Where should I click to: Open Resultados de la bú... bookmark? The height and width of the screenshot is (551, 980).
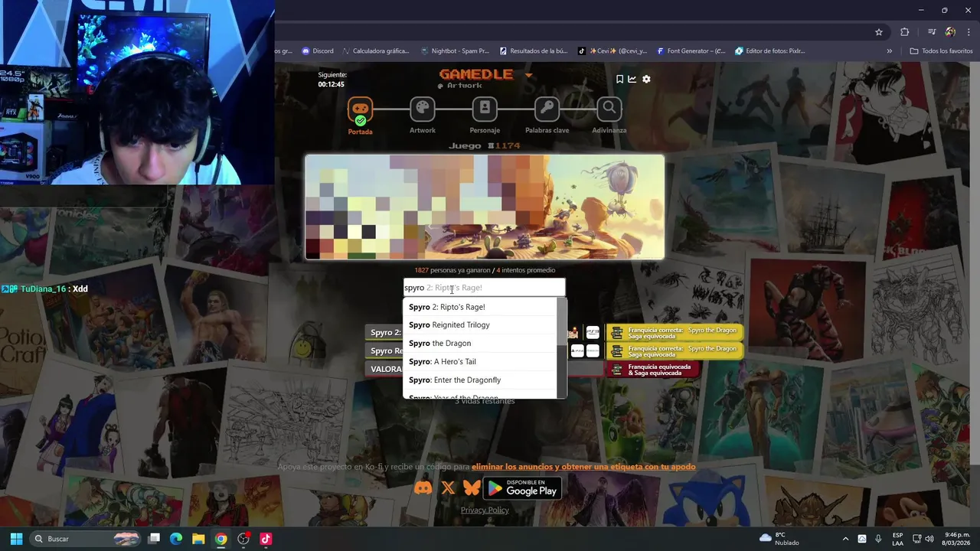(534, 51)
